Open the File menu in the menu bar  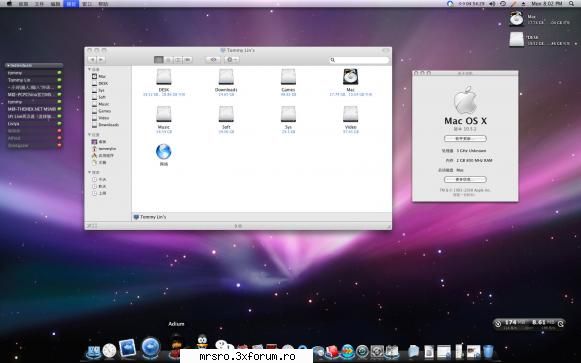39,4
